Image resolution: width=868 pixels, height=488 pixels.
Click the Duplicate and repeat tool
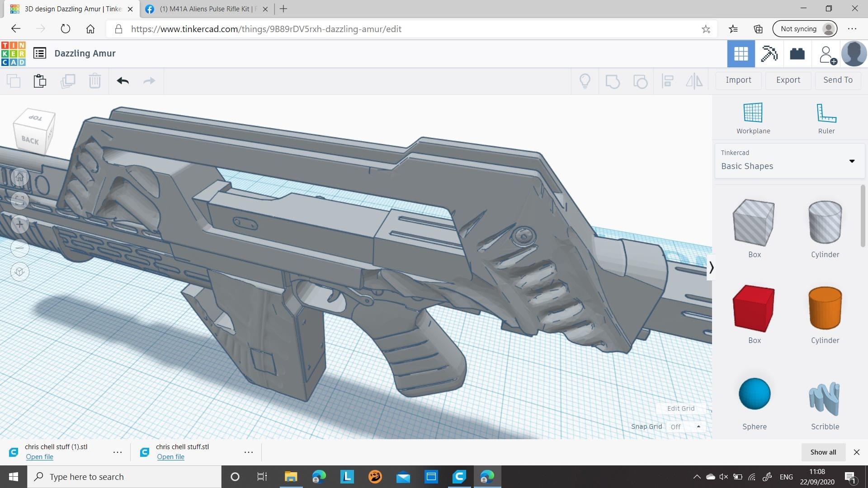[x=68, y=81]
